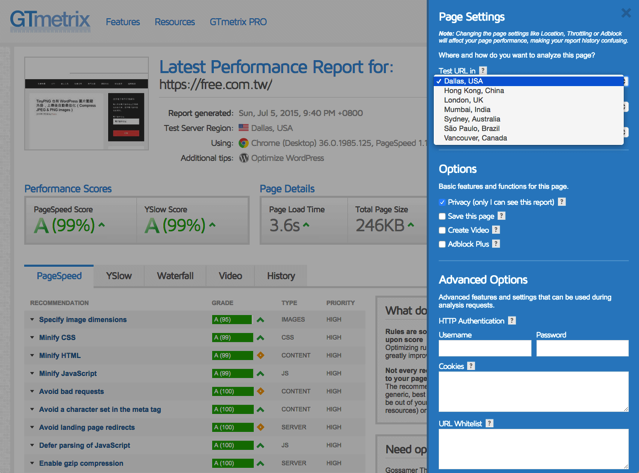This screenshot has width=639, height=473.
Task: Click help icon beside Privacy option
Action: click(x=561, y=202)
